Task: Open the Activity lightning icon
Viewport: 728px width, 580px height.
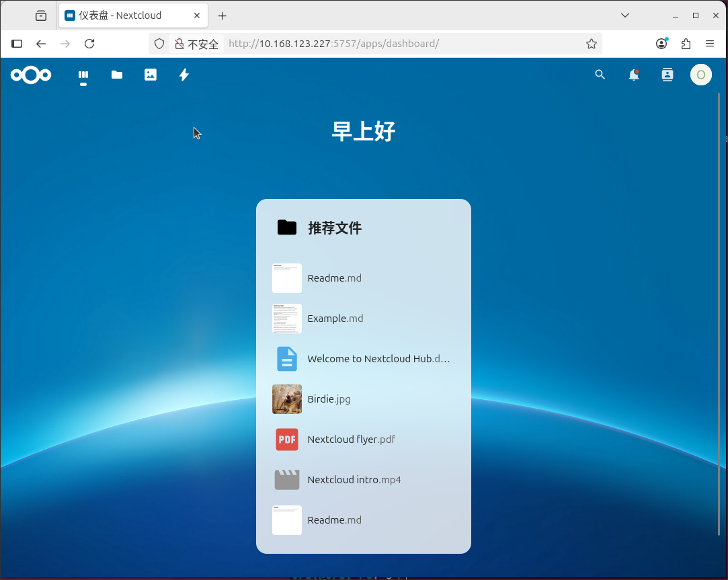Action: click(184, 75)
